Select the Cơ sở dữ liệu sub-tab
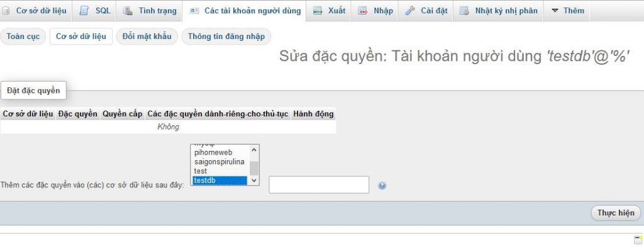The height and width of the screenshot is (247, 644). pos(81,36)
